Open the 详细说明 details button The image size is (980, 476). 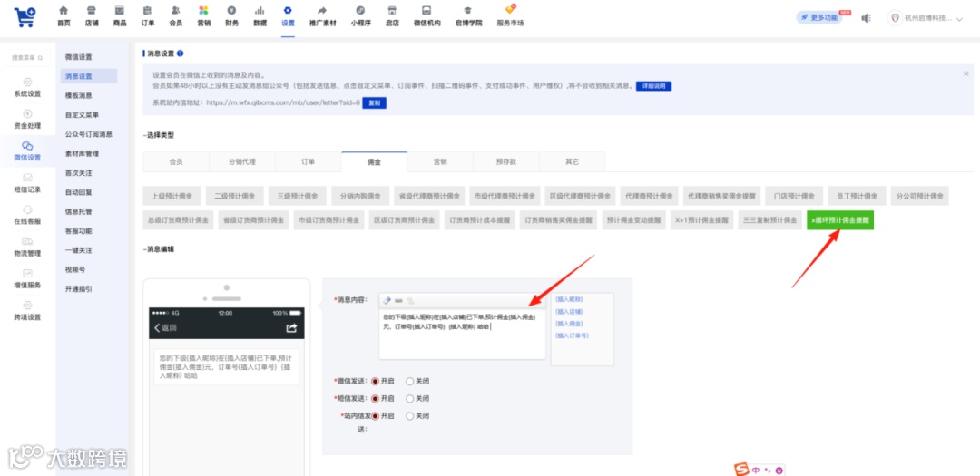pos(653,85)
